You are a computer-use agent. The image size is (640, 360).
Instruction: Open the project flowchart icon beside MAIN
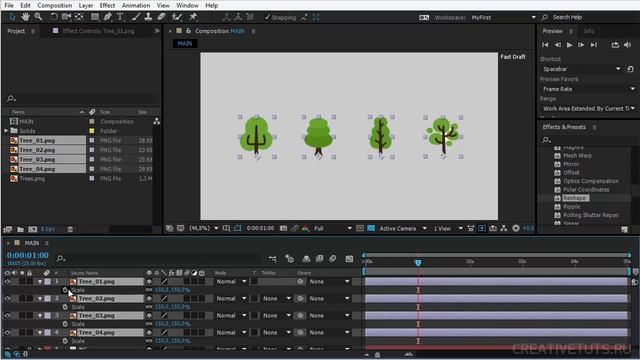click(x=156, y=121)
